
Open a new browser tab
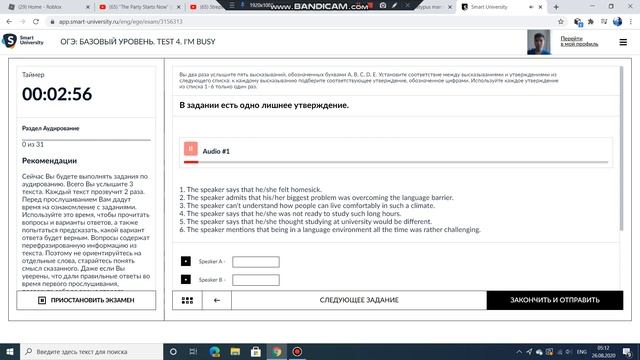point(556,7)
